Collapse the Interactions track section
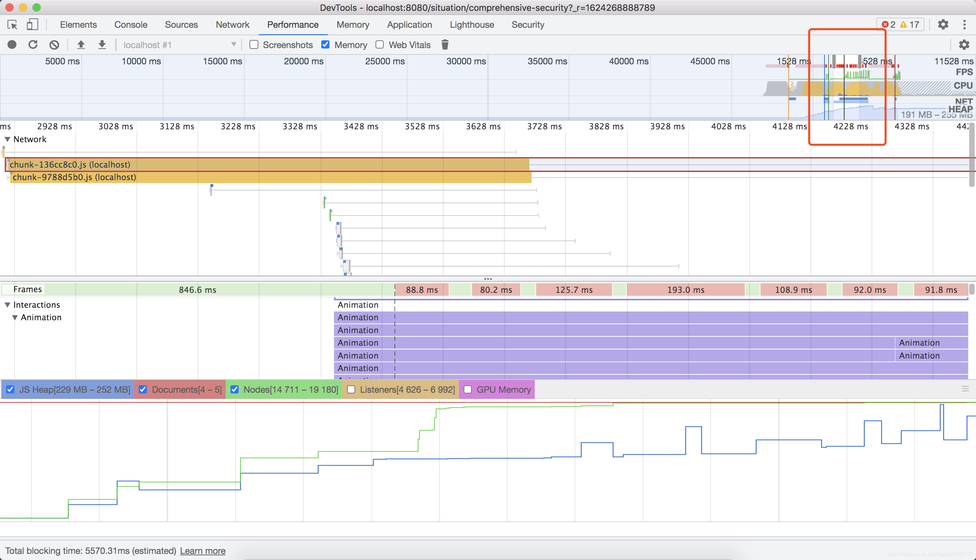Screen dimensions: 976x560 (x=7, y=305)
